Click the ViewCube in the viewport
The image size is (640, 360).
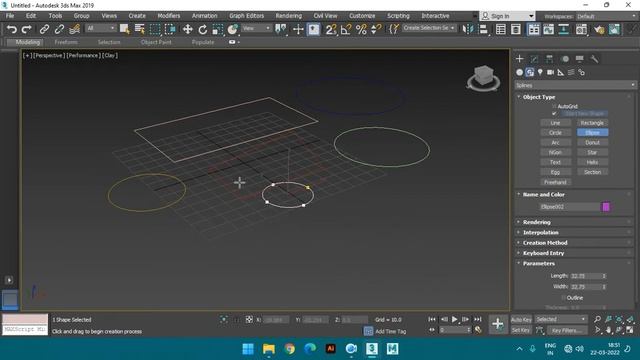484,78
